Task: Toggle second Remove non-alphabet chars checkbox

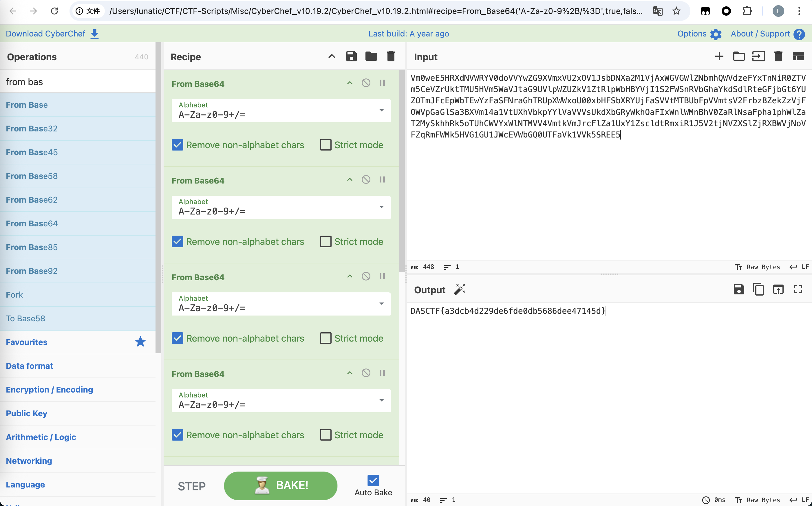Action: click(x=178, y=242)
